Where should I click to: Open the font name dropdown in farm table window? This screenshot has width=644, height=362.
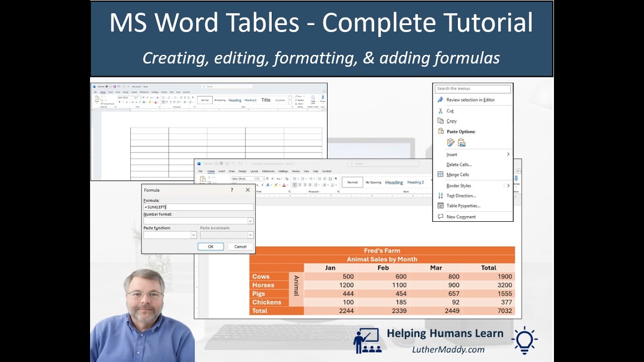coord(255,178)
